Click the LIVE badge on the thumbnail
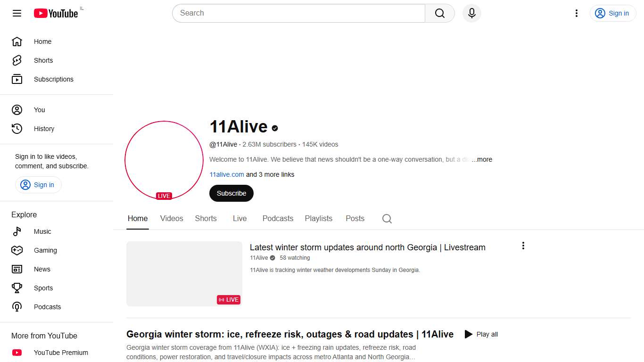 tap(229, 299)
